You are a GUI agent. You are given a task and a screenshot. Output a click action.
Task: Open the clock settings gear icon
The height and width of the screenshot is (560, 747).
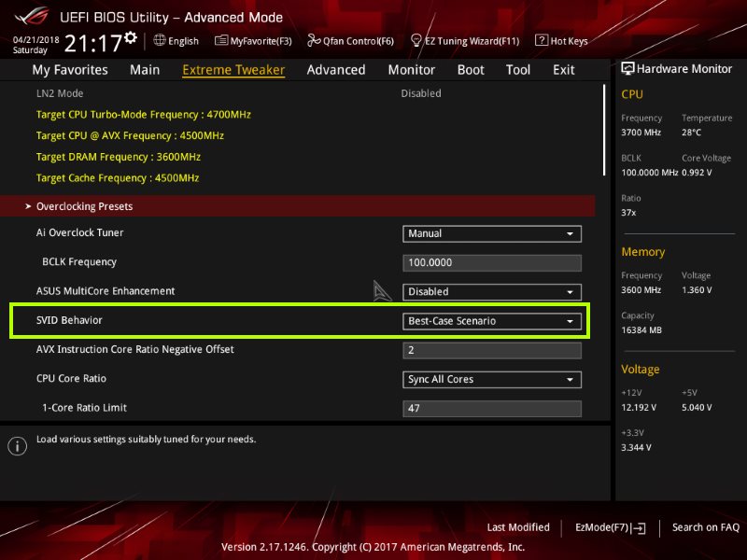(x=131, y=37)
